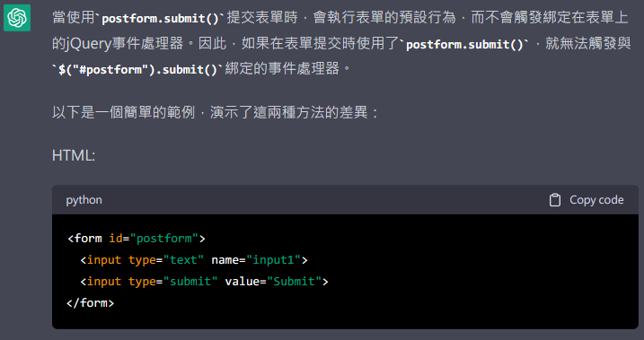Click the second postform.submit() inline code
Image resolution: width=644 pixels, height=340 pixels.
click(465, 44)
